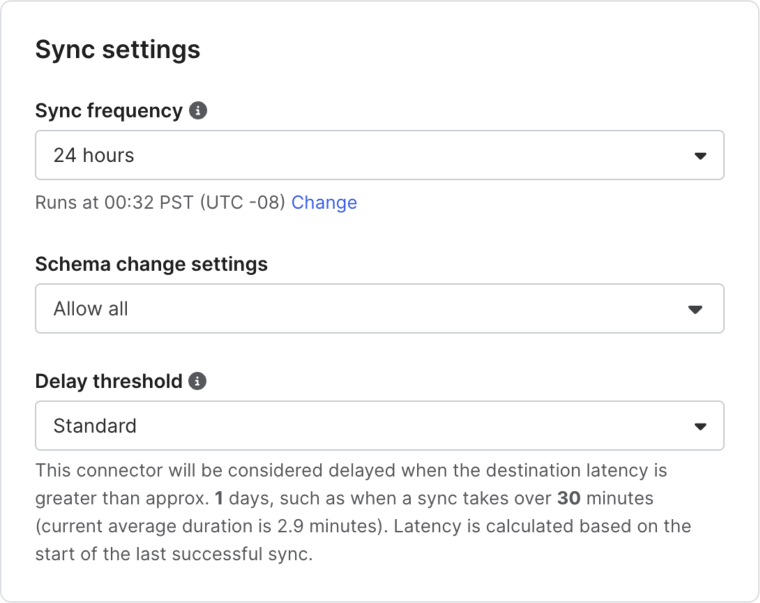
Task: Open the Delay threshold dropdown
Action: pos(380,426)
